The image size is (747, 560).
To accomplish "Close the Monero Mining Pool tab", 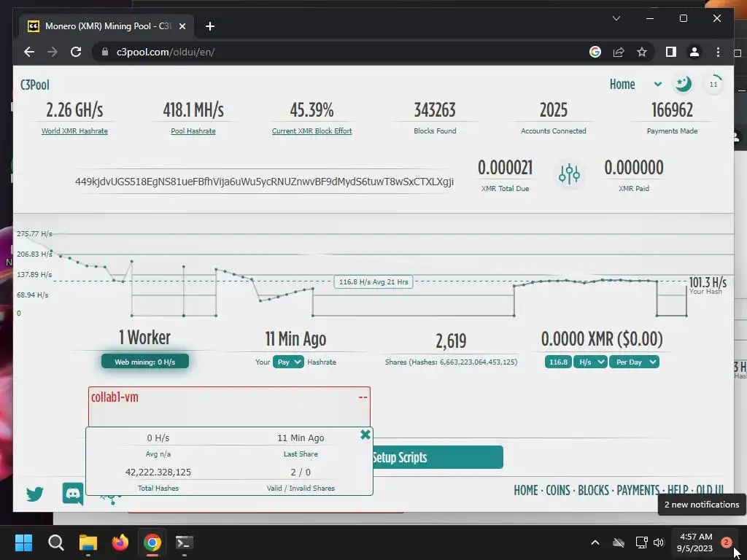I will [182, 26].
